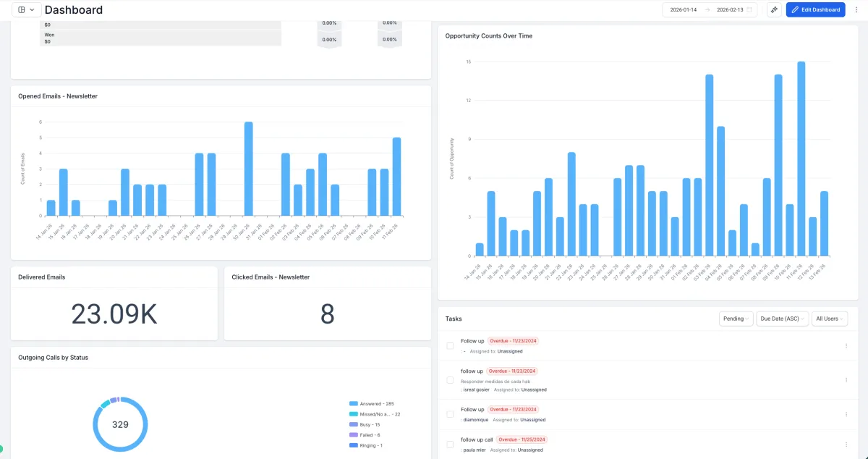Click the end date 2026-02-13 field
868x459 pixels.
(x=728, y=9)
